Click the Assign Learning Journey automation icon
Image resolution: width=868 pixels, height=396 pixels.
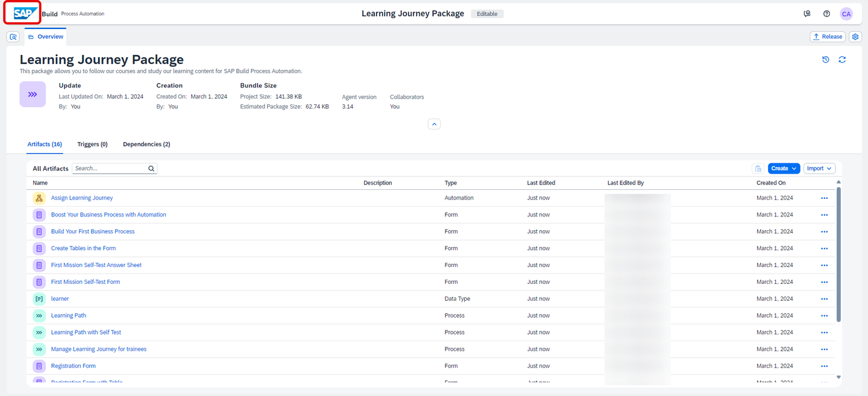tap(39, 198)
